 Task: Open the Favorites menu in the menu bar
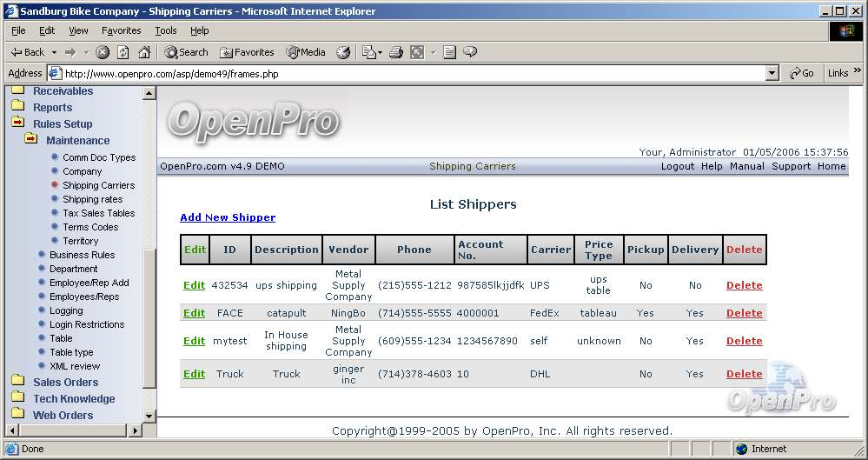tap(121, 30)
